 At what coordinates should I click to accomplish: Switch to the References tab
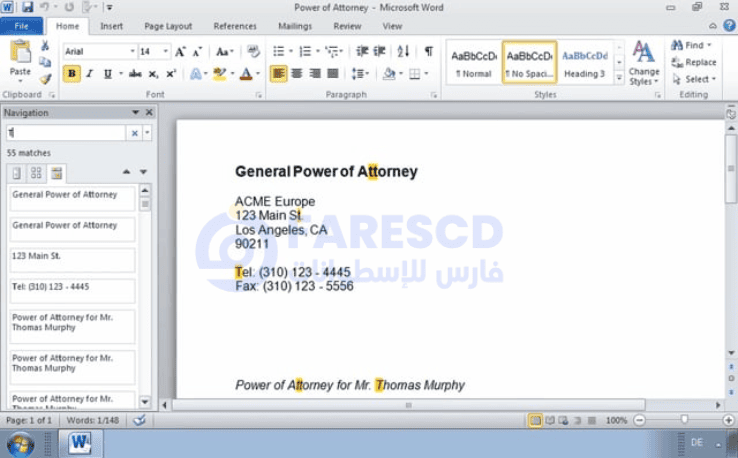(235, 26)
